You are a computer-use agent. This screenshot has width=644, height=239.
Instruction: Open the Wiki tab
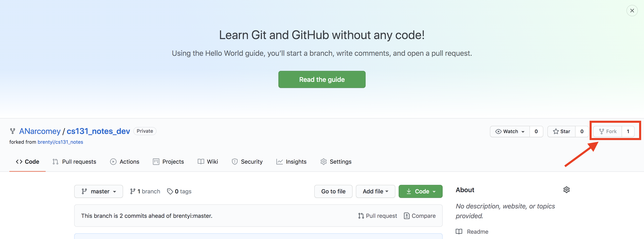point(208,162)
